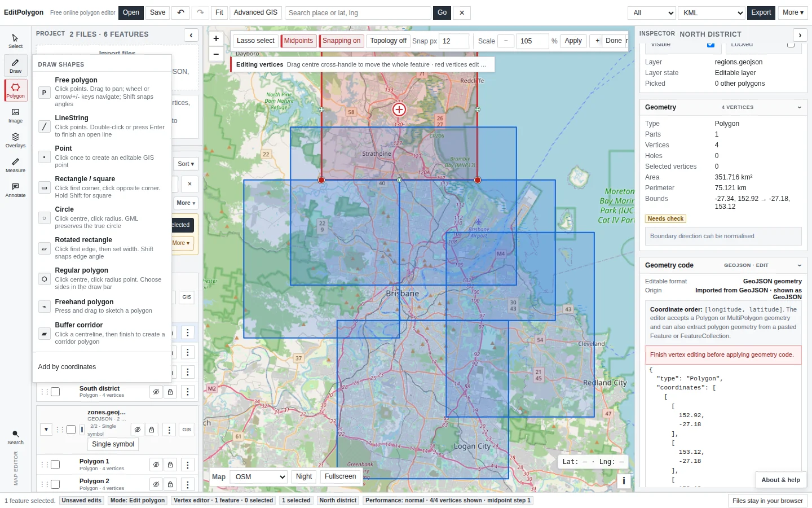Open the Sort dropdown in project panel
Screen dimensions: 812x508
[x=186, y=164]
